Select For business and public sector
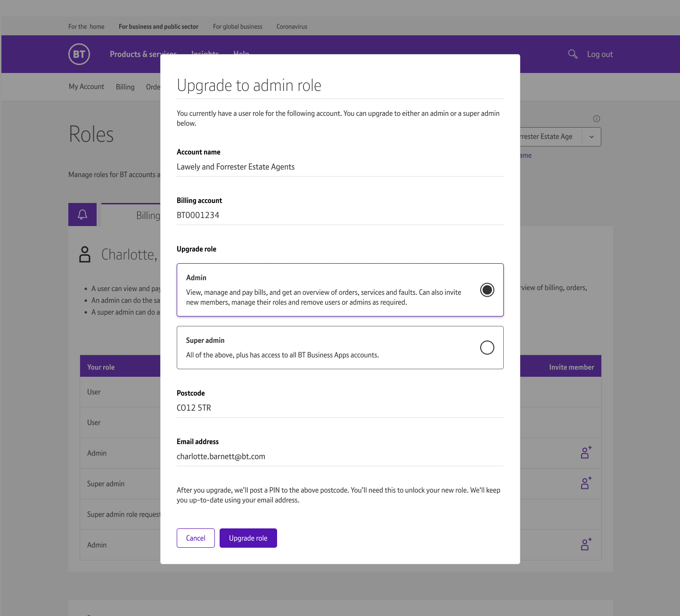This screenshot has height=616, width=680. pyautogui.click(x=158, y=26)
